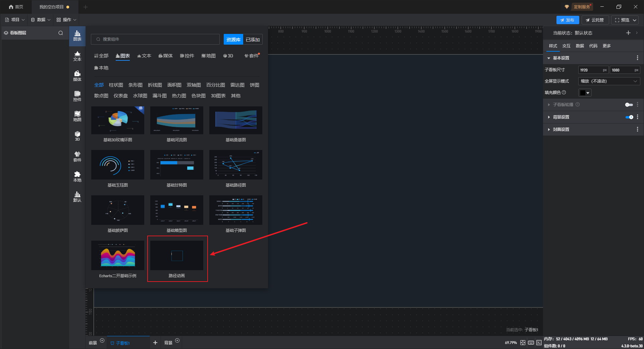This screenshot has width=644, height=349.
Task: Click the search icon in 看板图层 panel
Action: [61, 33]
